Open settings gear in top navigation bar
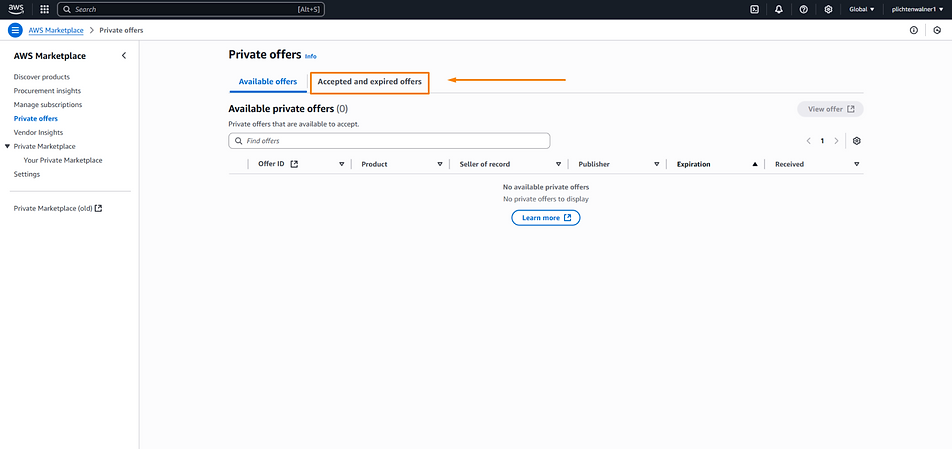Screen dimensions: 952x449 [x=828, y=10]
